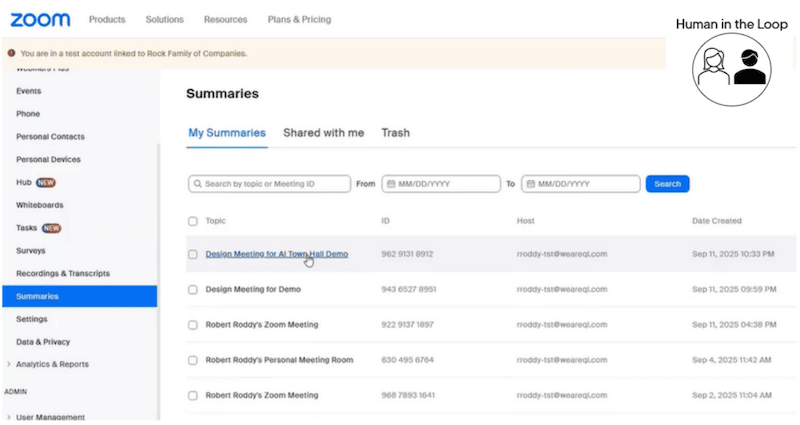Image resolution: width=800 pixels, height=425 pixels.
Task: Open Robert Roddy's Zoom Meeting from Sep 2
Action: 262,395
